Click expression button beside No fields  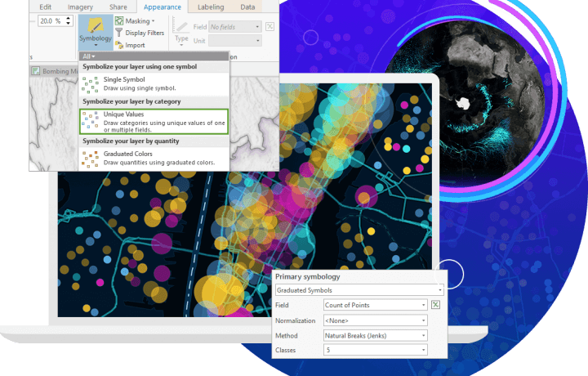point(269,27)
